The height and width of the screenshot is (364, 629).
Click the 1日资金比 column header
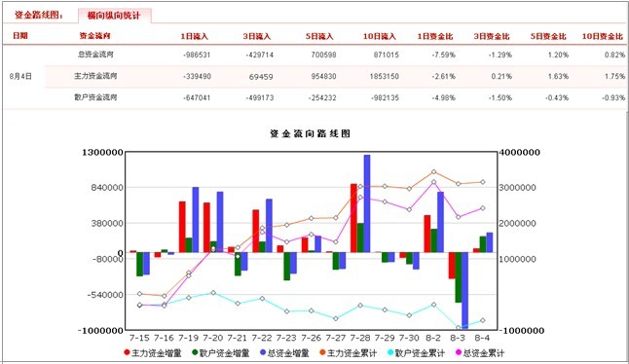click(x=435, y=36)
